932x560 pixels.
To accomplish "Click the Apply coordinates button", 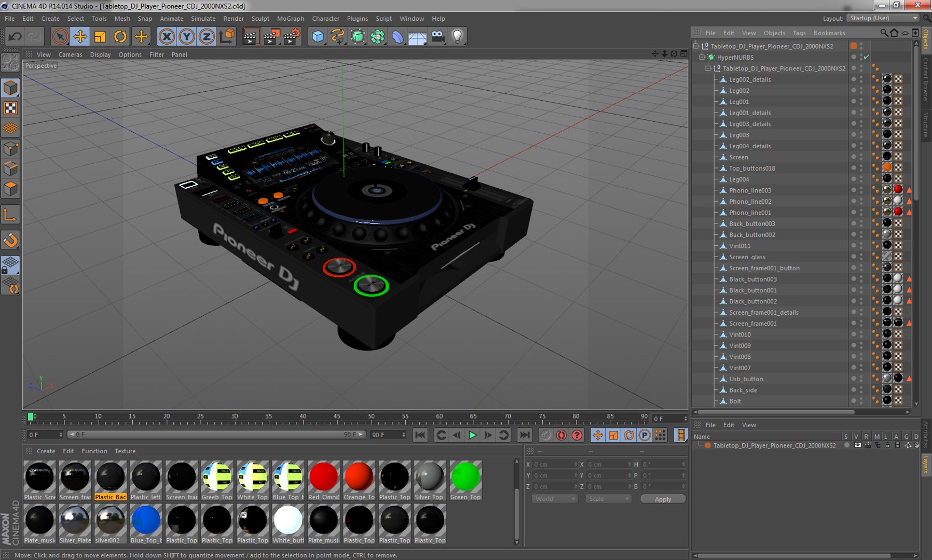I will pos(663,499).
